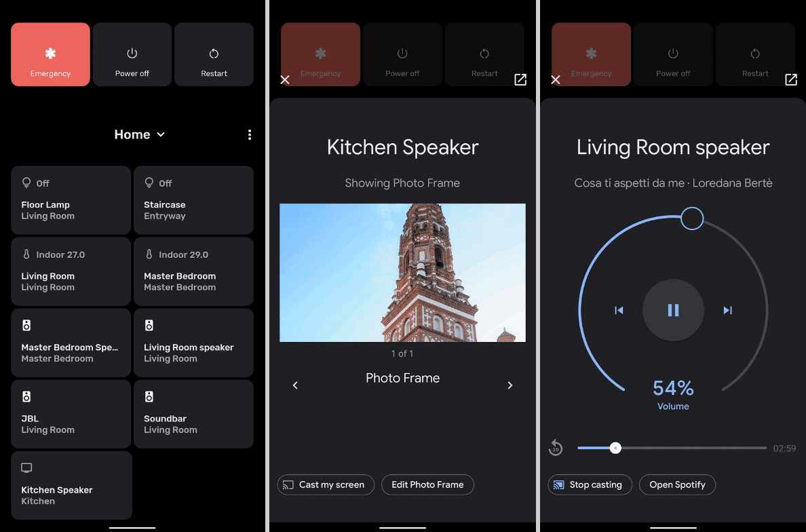The width and height of the screenshot is (806, 532).
Task: Tap the undimmed Restart button
Action: [214, 54]
